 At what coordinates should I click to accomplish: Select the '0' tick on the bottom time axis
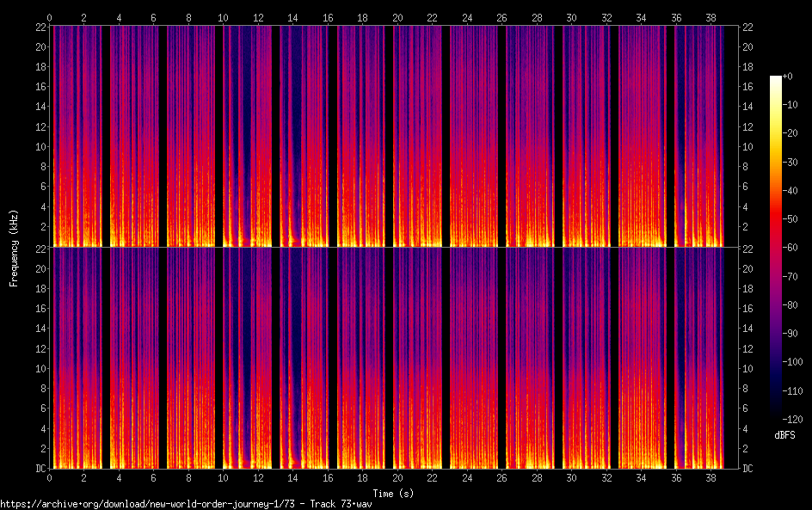[x=50, y=476]
